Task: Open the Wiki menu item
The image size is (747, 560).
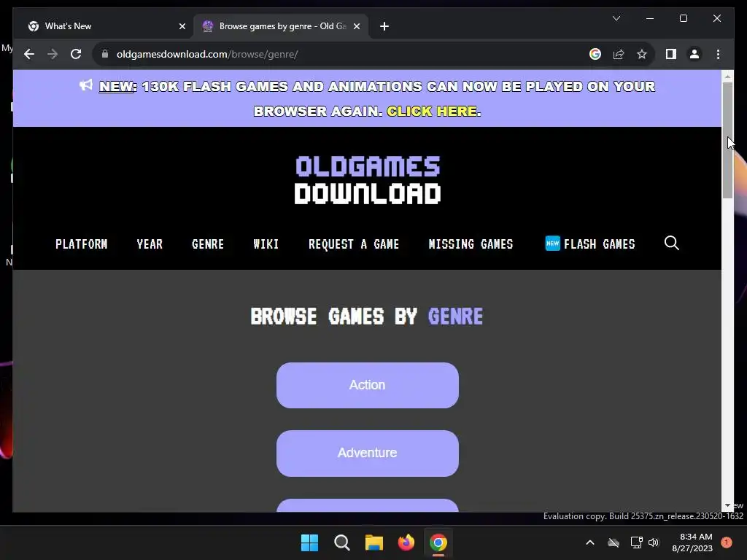Action: point(266,244)
